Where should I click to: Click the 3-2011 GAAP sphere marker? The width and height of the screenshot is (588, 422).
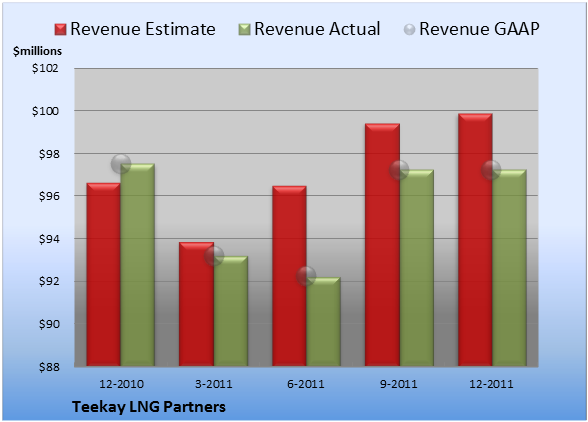[214, 256]
